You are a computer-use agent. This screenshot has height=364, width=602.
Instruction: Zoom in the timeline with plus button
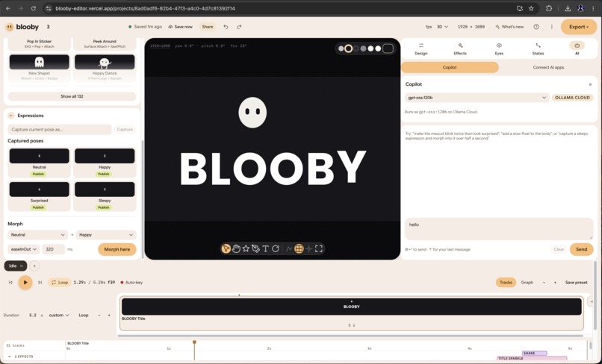555,282
